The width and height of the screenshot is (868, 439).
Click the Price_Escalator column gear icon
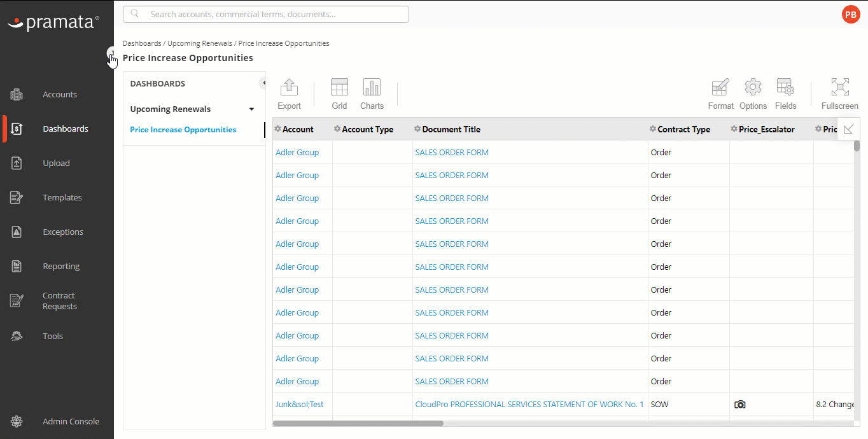[x=734, y=129]
